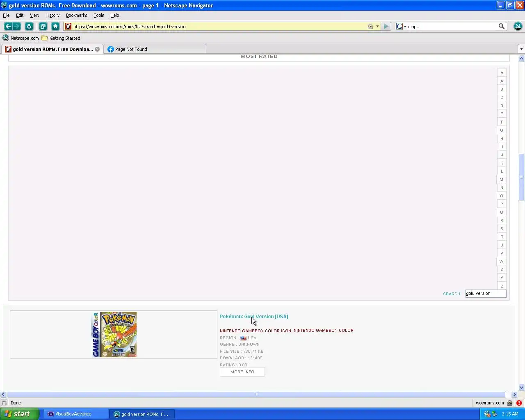This screenshot has width=525, height=420.
Task: Open the address bar history dropdown arrow
Action: click(377, 26)
